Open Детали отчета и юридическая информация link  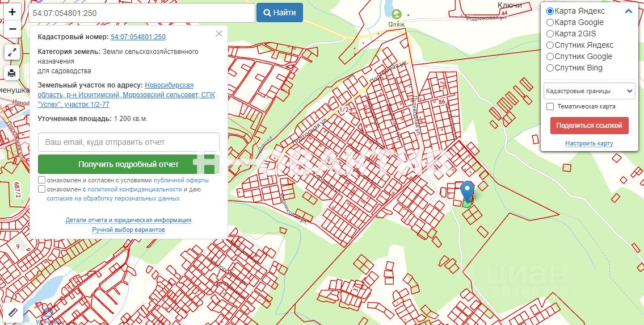click(129, 220)
